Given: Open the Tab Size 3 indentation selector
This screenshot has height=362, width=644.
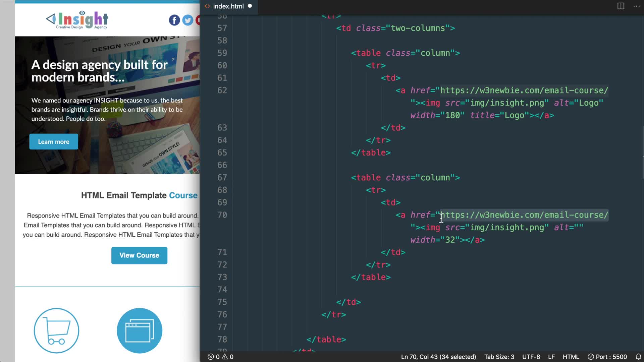Looking at the screenshot, I should [x=499, y=357].
